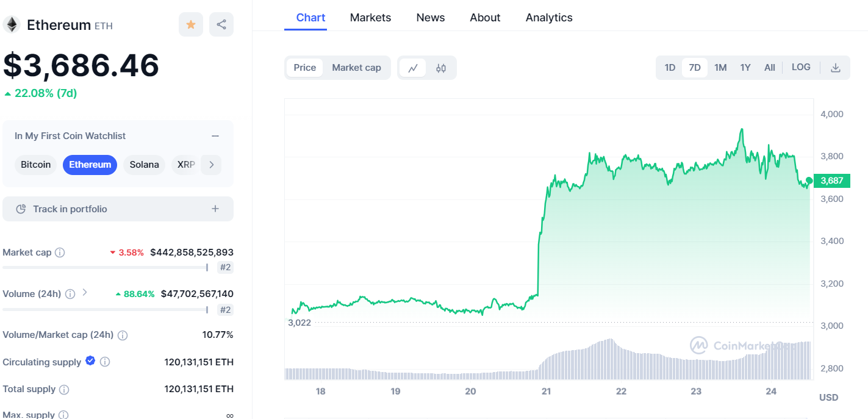Click the In My First Coin Watchlist heading
The width and height of the screenshot is (868, 419).
click(70, 136)
